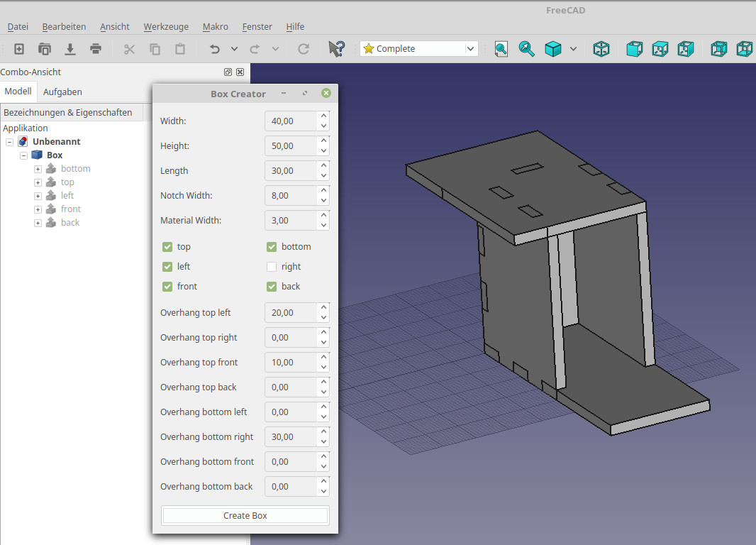Expand the left tree item
Viewport: 756px width, 545px height.
[38, 196]
